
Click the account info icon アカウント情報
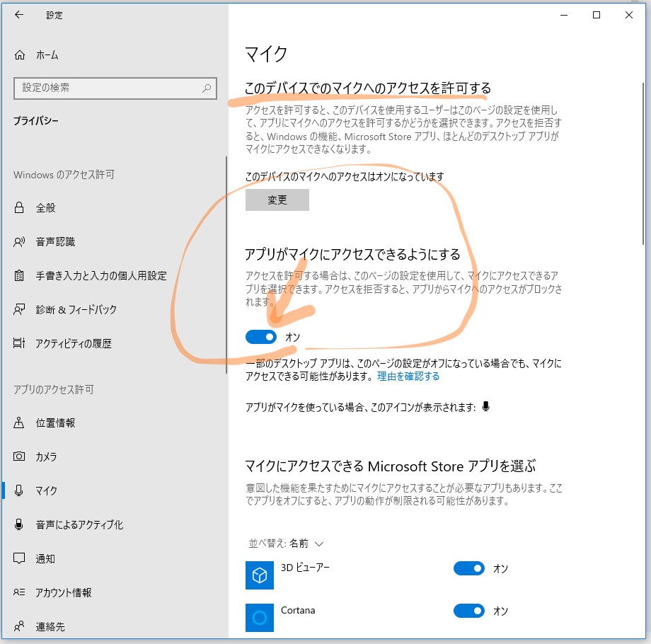[x=19, y=592]
